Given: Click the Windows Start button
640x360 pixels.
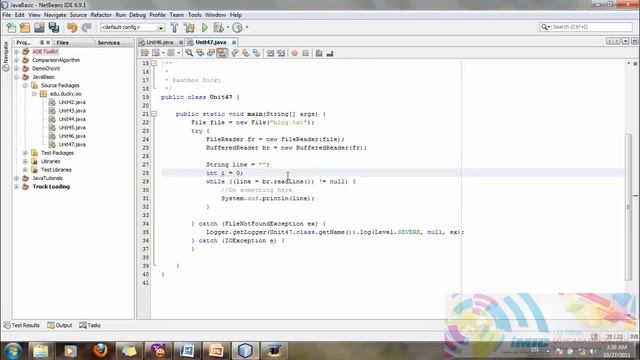Looking at the screenshot, I should 13,351.
